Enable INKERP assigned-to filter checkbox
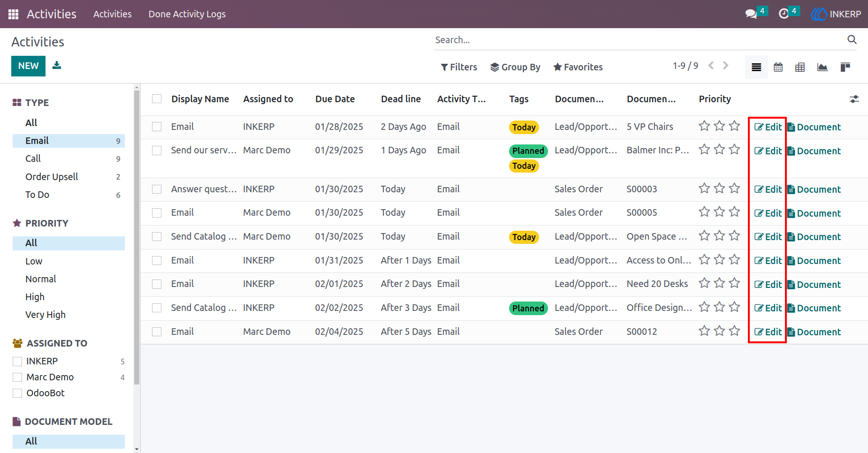Viewport: 868px width, 453px height. [x=17, y=362]
